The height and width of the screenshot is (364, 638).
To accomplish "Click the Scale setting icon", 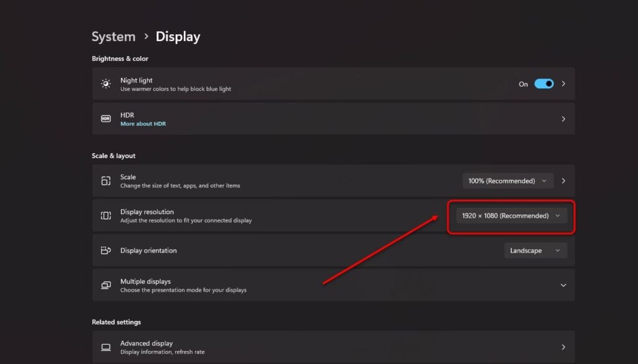I will (105, 180).
